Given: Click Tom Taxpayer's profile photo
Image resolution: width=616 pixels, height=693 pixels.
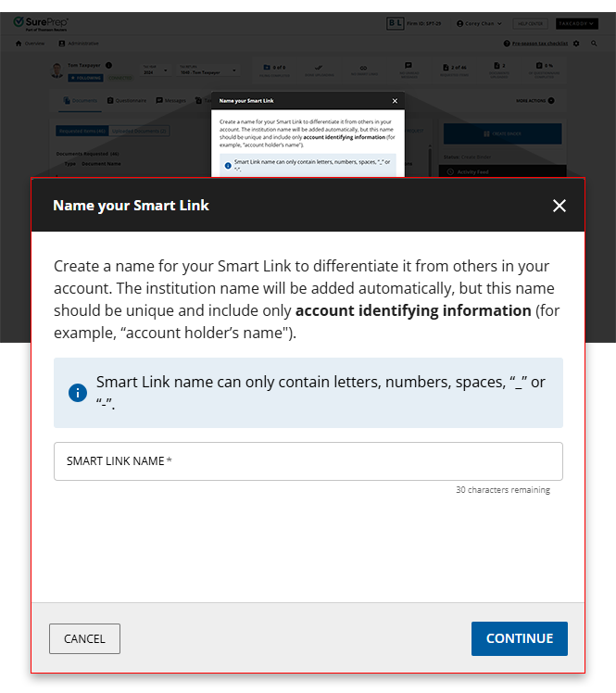Looking at the screenshot, I should click(x=57, y=70).
